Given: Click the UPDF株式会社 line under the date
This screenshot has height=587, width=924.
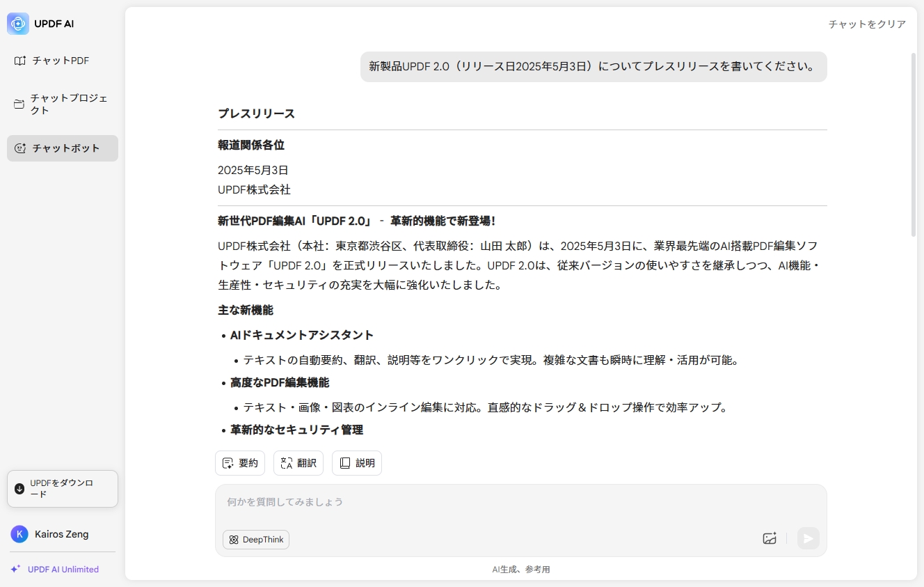Looking at the screenshot, I should click(254, 189).
